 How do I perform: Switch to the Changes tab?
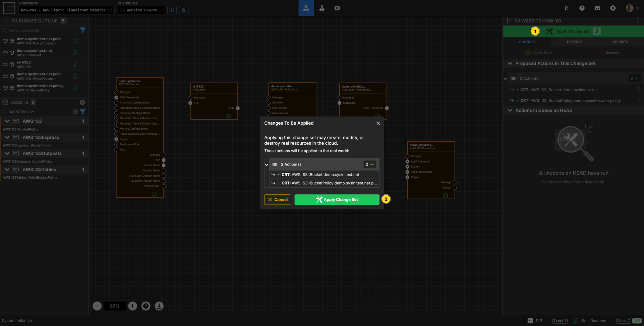527,42
